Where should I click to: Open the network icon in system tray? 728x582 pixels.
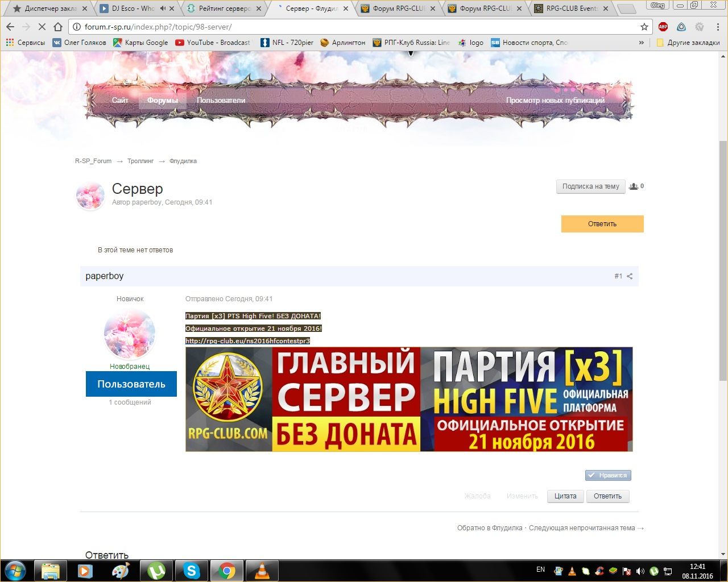[x=668, y=571]
